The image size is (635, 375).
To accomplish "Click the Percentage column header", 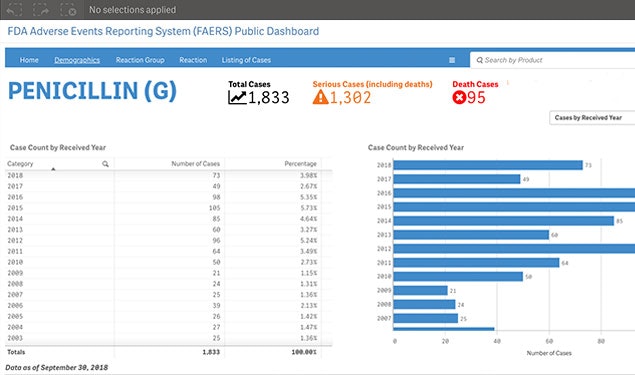I will (300, 164).
